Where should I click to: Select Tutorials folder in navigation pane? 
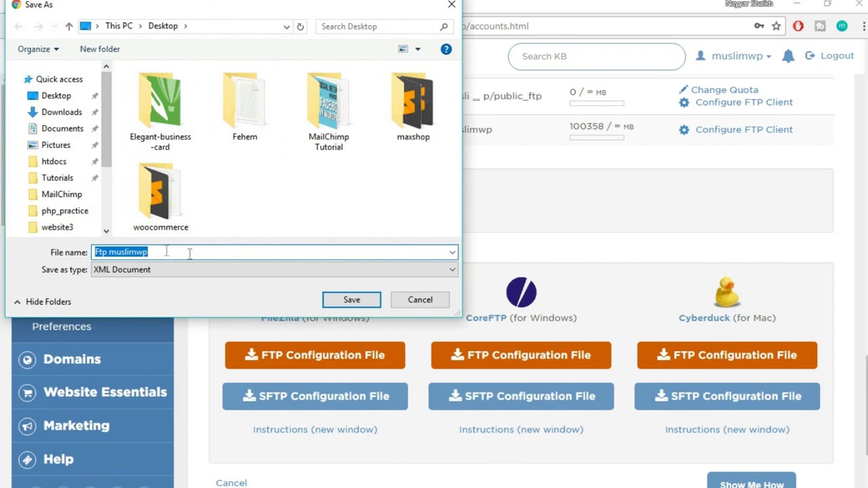pyautogui.click(x=57, y=178)
